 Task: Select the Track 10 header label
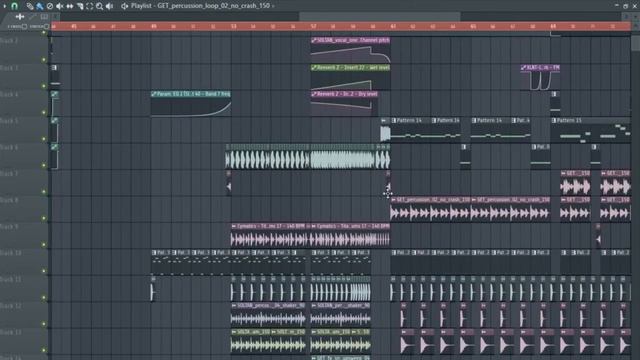click(11, 253)
